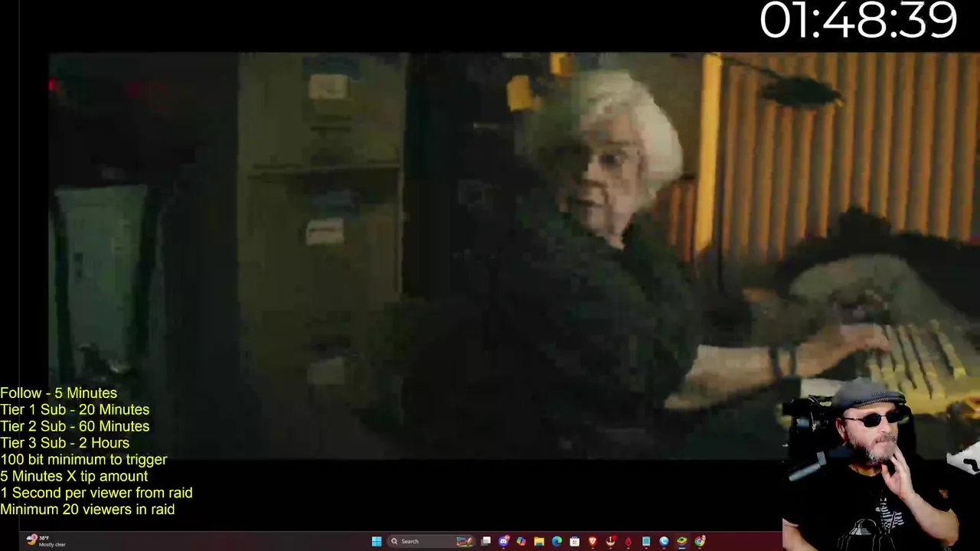Launch Copilot from the taskbar
980x551 pixels.
[521, 541]
